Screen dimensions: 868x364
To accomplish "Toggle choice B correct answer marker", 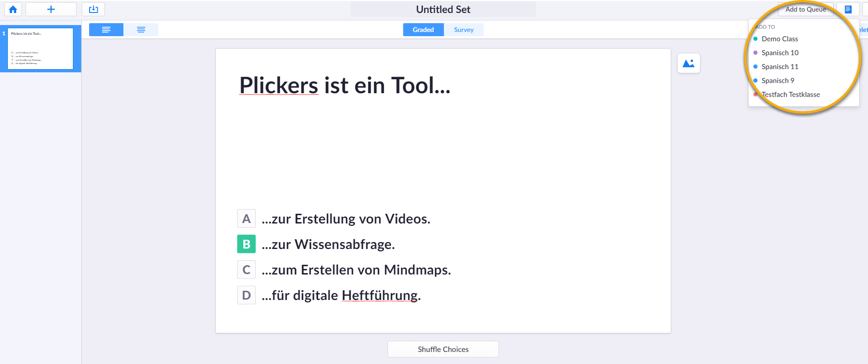I will pyautogui.click(x=246, y=244).
